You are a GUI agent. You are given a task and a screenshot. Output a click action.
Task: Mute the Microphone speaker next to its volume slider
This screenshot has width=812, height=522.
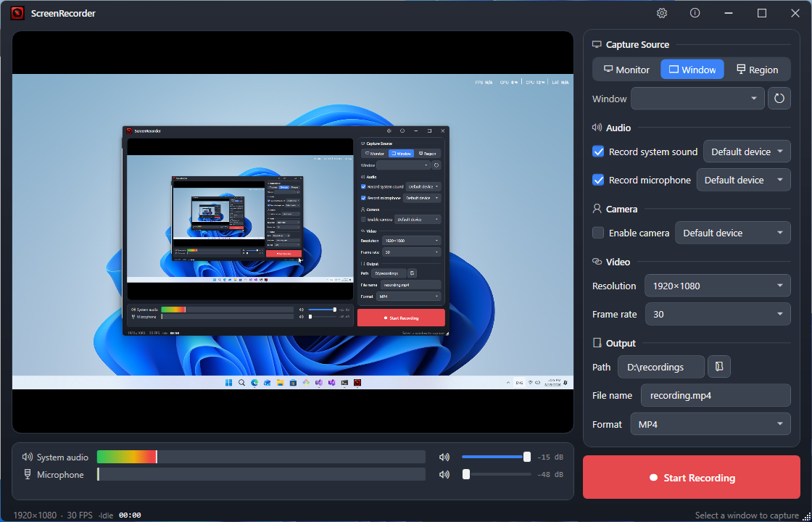coord(444,474)
